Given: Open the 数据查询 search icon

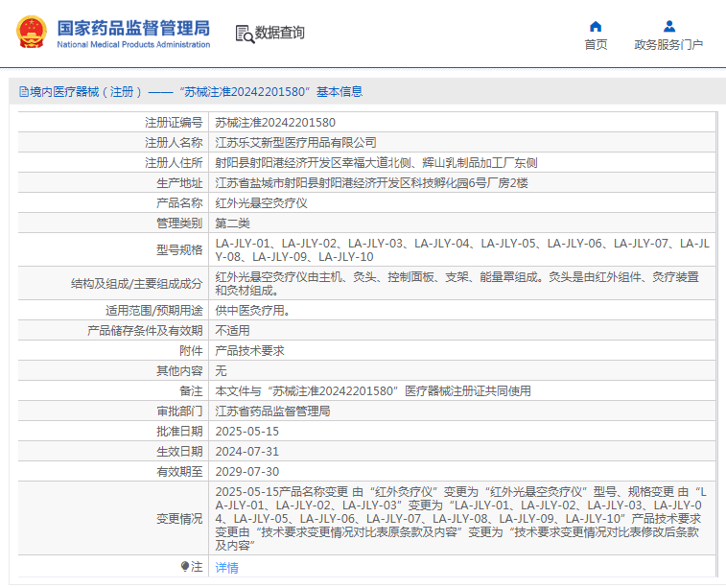Looking at the screenshot, I should (x=245, y=34).
